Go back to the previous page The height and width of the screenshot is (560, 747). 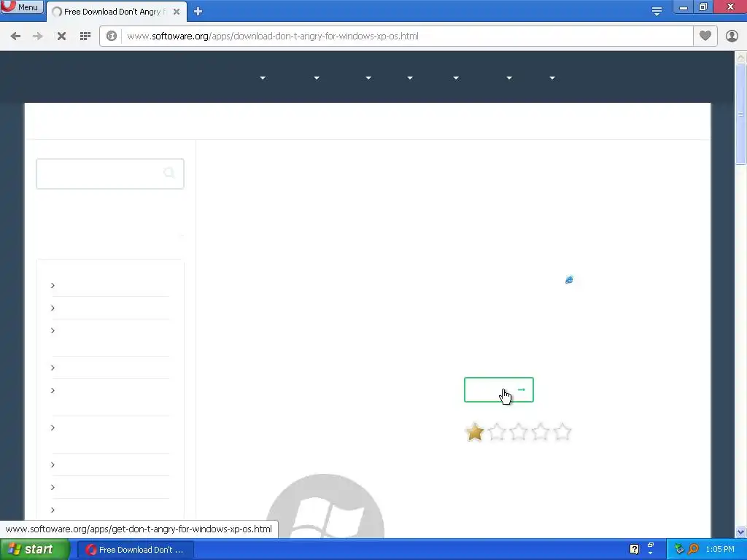15,36
